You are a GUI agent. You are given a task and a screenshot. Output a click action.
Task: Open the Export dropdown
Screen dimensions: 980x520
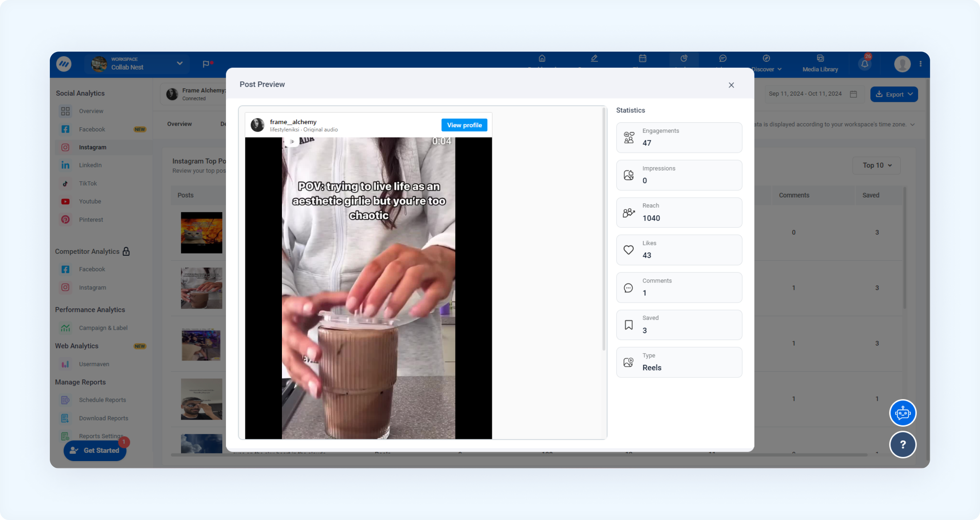[894, 94]
